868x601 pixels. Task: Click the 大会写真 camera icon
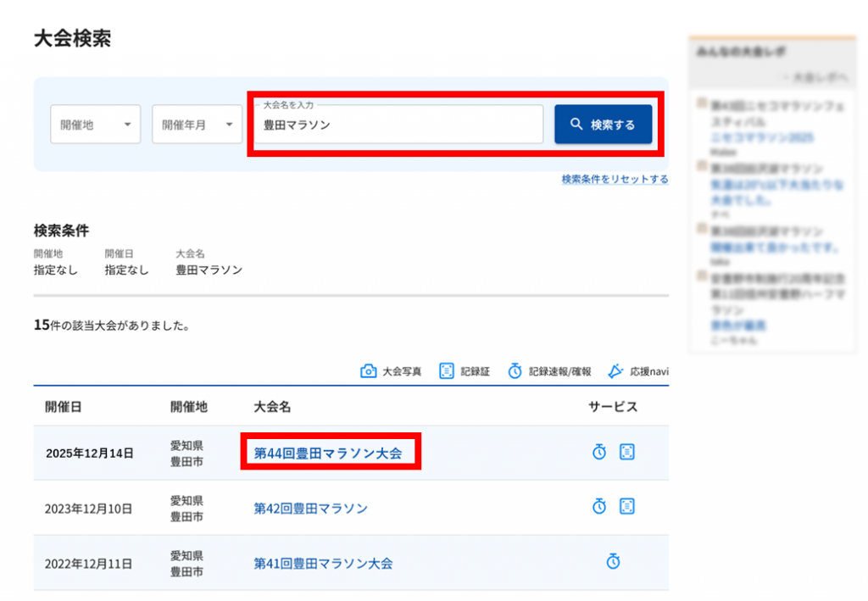click(368, 371)
